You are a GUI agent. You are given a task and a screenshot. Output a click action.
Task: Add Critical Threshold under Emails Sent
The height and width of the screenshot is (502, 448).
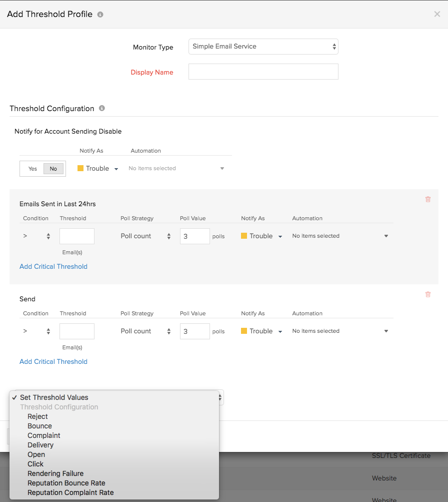tap(53, 266)
